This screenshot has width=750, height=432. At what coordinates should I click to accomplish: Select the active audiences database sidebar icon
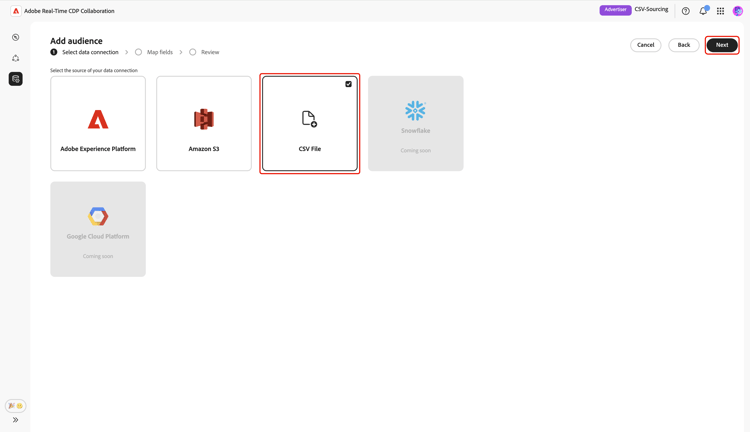pyautogui.click(x=16, y=79)
